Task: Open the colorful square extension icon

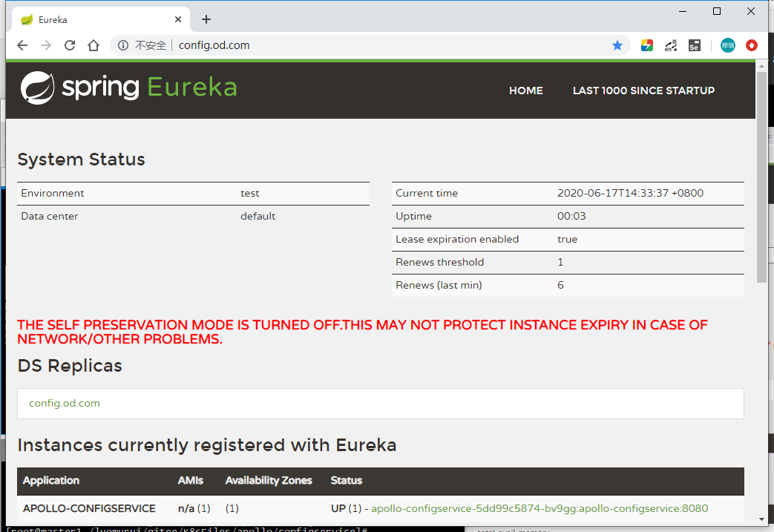Action: tap(646, 45)
